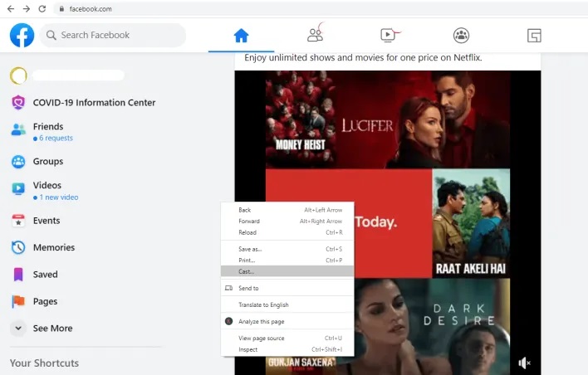Image resolution: width=588 pixels, height=375 pixels.
Task: Click the Videos sidebar icon
Action: (x=18, y=188)
